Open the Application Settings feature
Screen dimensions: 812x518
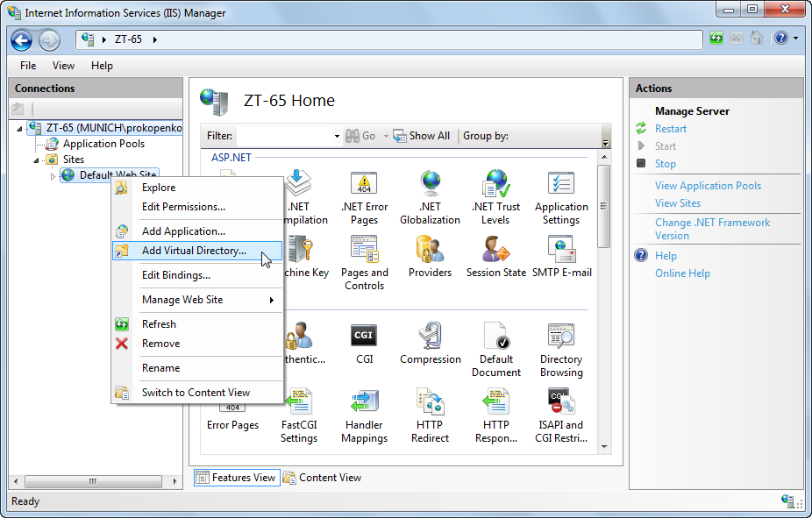point(561,198)
